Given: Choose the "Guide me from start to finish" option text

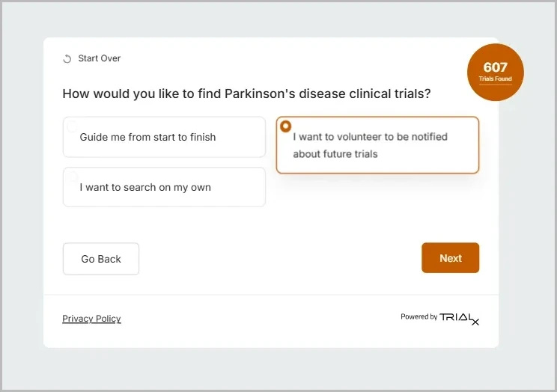Looking at the screenshot, I should pyautogui.click(x=147, y=137).
